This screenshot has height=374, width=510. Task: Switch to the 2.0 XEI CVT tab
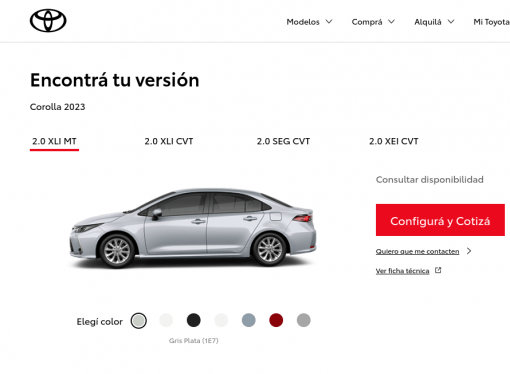tap(393, 141)
